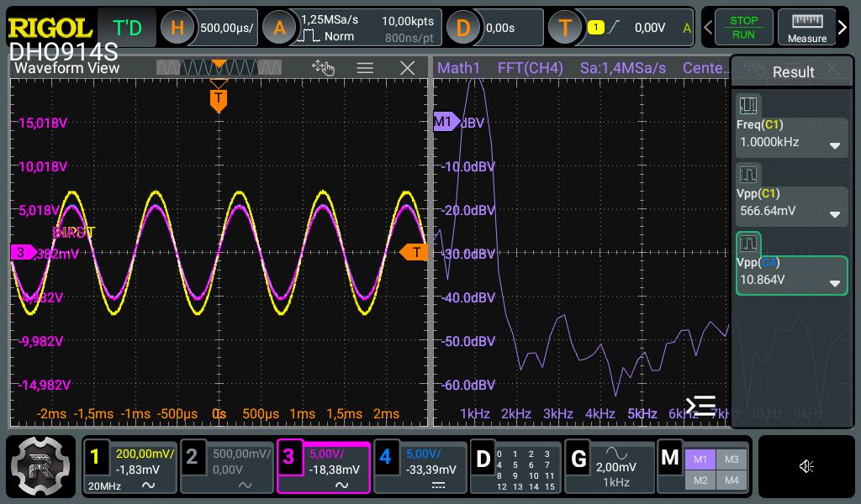Viewport: 861px width, 504px height.
Task: Toggle channel 4 on/off button
Action: [385, 456]
